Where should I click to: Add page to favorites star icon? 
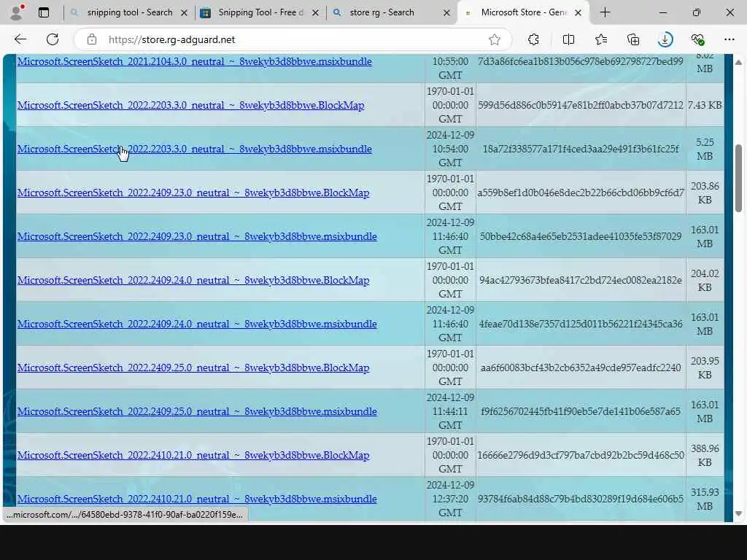tap(495, 39)
